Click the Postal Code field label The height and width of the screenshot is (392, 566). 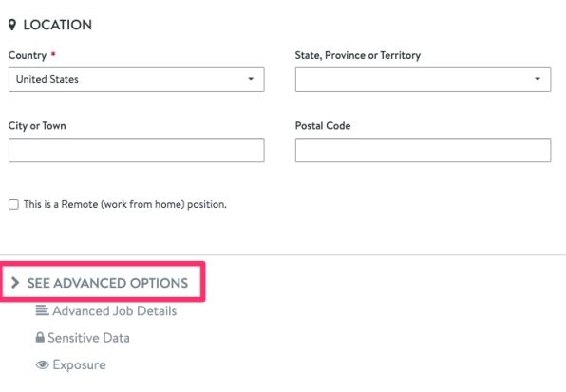[323, 126]
